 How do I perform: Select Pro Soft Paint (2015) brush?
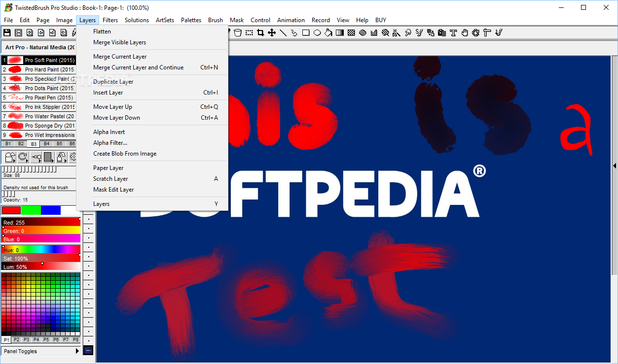point(38,60)
